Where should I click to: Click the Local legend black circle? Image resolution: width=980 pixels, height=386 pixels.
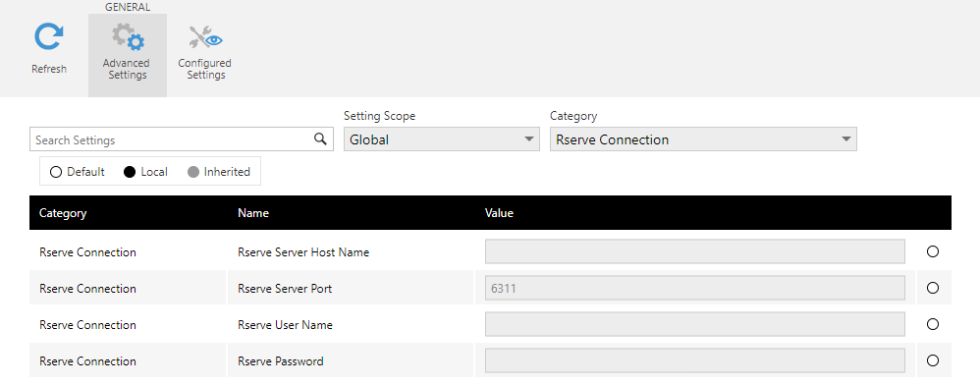[130, 172]
